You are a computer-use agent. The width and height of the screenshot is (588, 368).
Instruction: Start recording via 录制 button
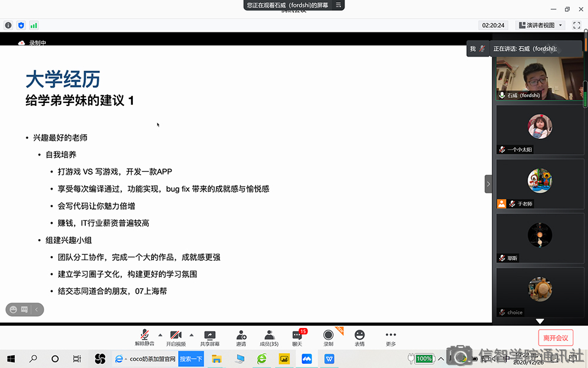click(328, 338)
